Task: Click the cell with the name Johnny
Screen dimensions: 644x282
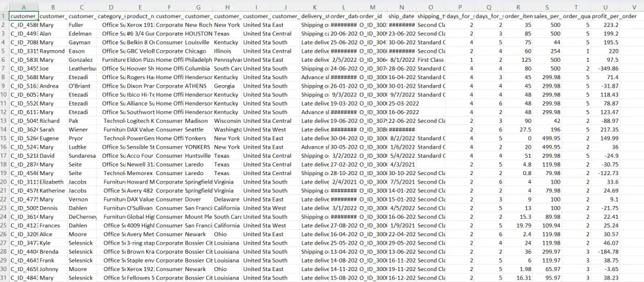Action: (x=53, y=269)
